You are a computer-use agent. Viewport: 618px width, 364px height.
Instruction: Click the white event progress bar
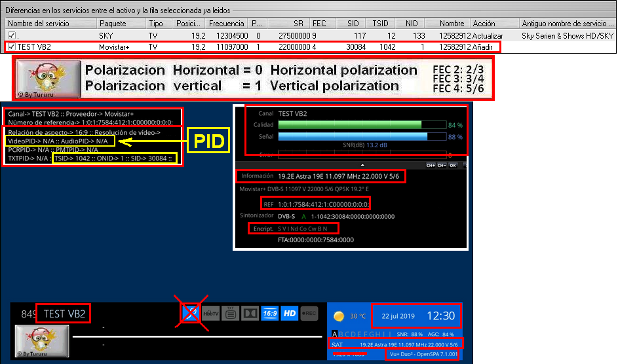click(x=197, y=337)
